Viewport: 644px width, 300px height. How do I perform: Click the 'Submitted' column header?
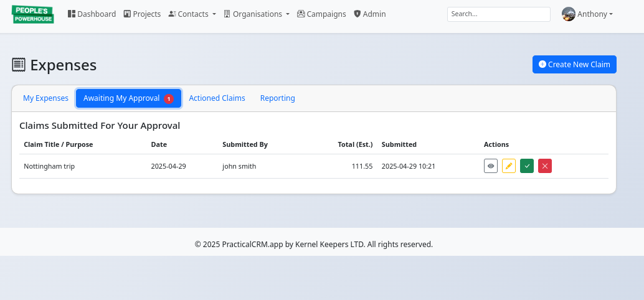[x=399, y=144]
